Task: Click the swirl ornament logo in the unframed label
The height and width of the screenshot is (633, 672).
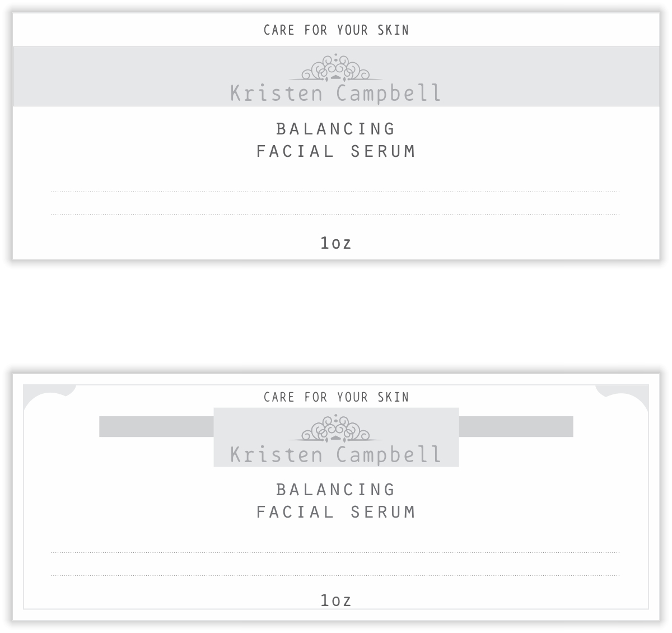Action: (x=335, y=69)
